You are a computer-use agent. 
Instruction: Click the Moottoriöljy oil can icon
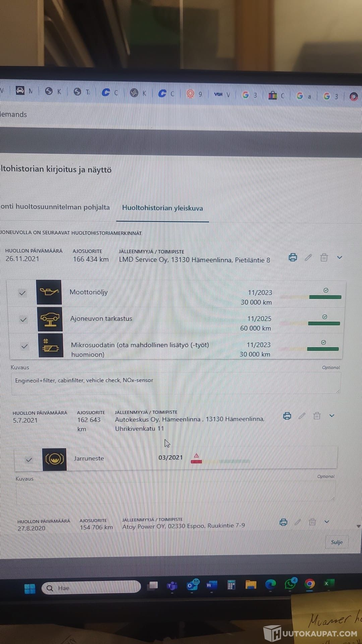(49, 292)
